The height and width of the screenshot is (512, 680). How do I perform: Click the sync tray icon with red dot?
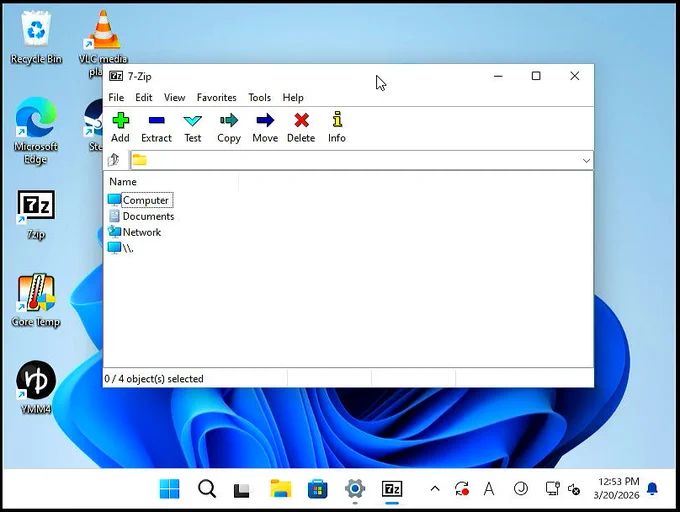click(461, 489)
